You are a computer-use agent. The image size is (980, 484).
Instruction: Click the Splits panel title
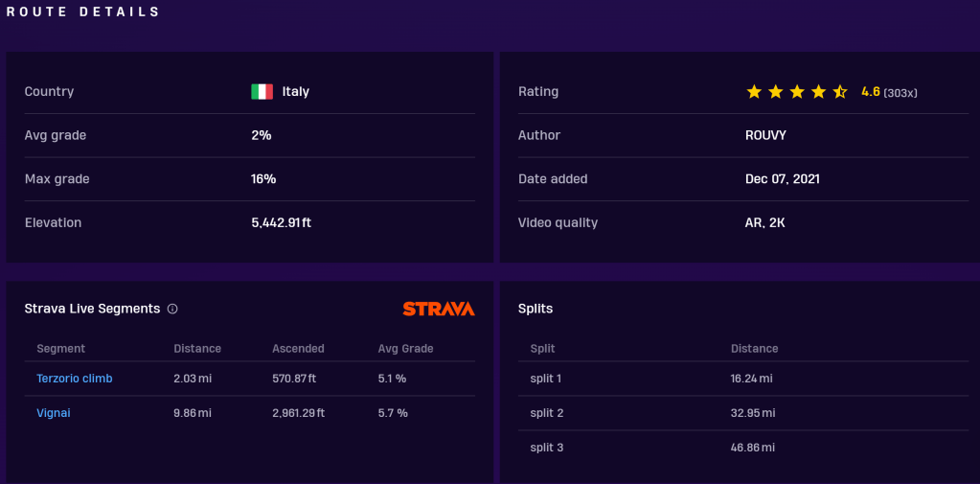pos(536,309)
